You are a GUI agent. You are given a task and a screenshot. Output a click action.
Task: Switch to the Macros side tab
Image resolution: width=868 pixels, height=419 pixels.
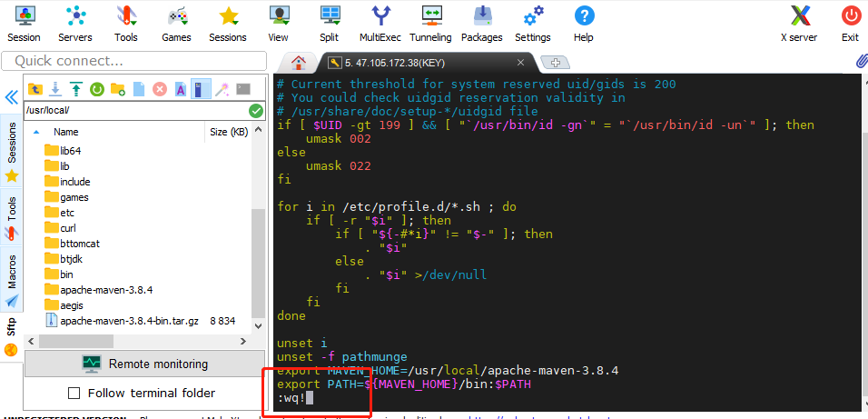[x=12, y=280]
